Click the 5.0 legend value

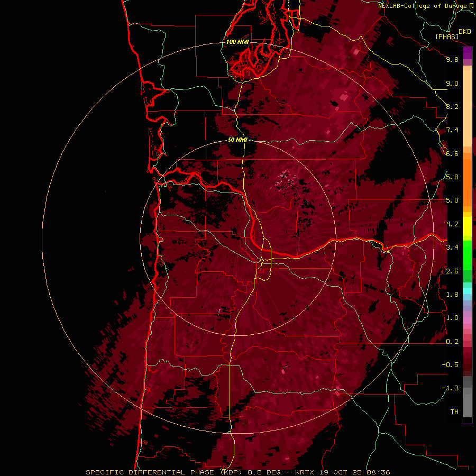pos(452,200)
